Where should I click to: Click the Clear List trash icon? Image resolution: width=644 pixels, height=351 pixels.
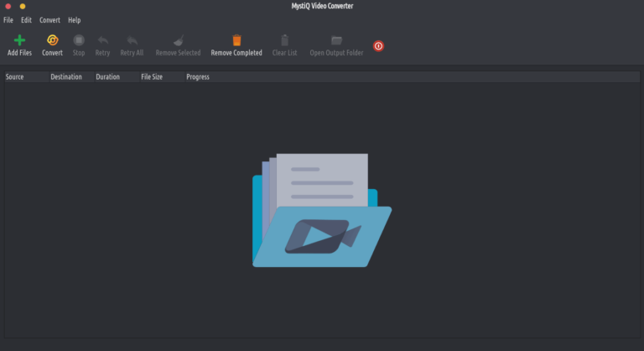click(284, 40)
